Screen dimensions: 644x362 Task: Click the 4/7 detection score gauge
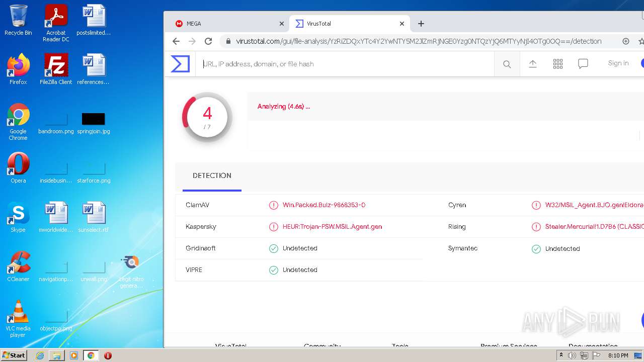[207, 117]
